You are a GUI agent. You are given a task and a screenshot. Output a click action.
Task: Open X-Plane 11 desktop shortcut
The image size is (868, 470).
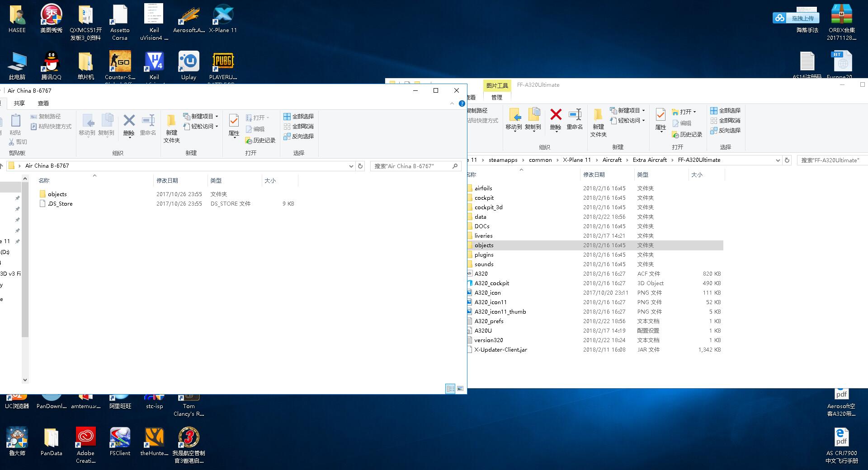pos(223,19)
